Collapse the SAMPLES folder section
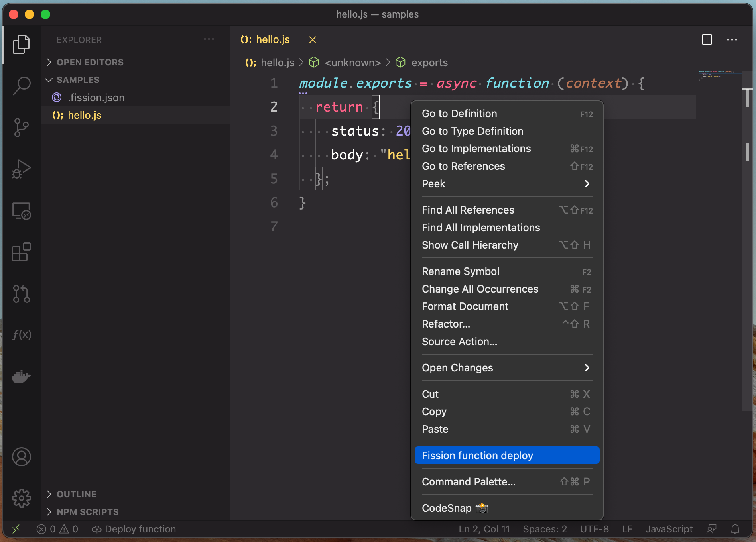This screenshot has height=542, width=756. pyautogui.click(x=78, y=80)
